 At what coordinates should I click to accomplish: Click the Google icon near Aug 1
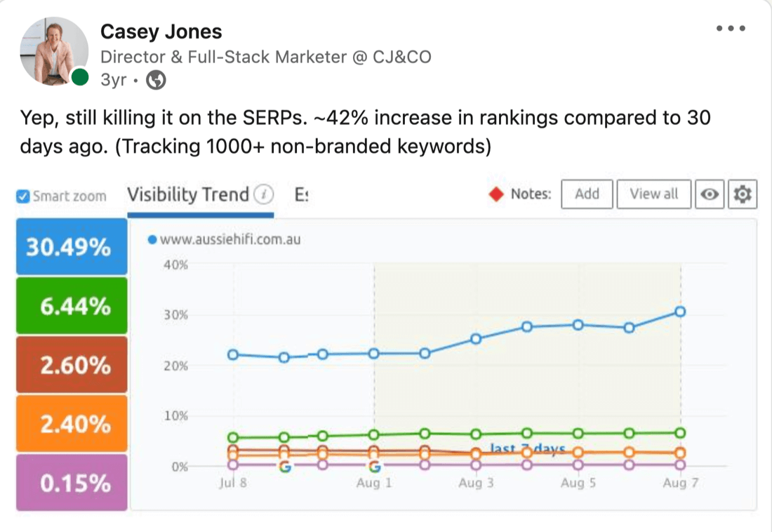pyautogui.click(x=376, y=465)
